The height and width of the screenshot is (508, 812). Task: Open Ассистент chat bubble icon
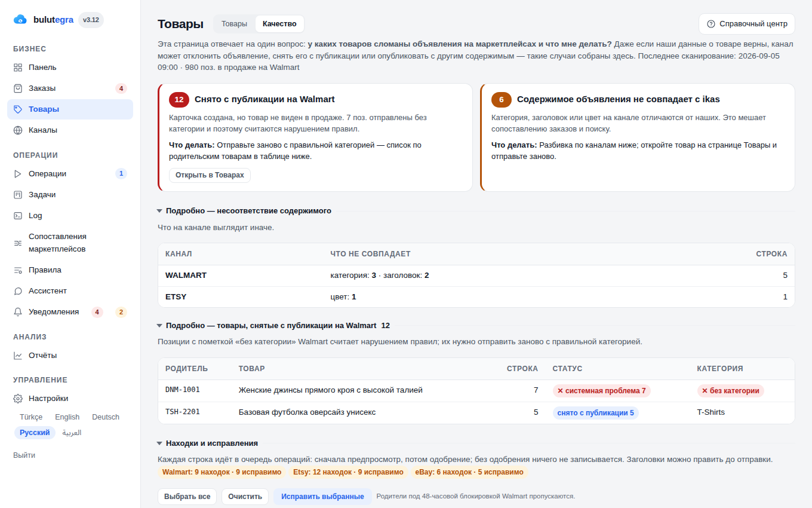click(x=18, y=291)
